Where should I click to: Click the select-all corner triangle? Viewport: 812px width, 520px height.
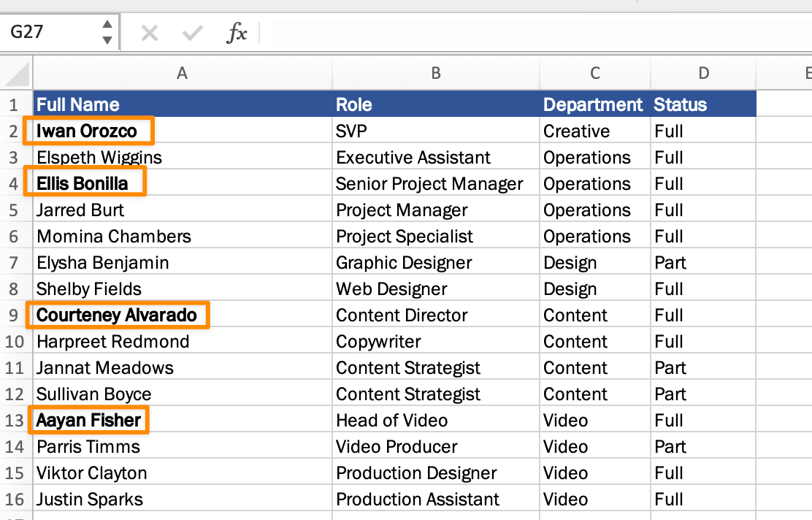(x=18, y=73)
